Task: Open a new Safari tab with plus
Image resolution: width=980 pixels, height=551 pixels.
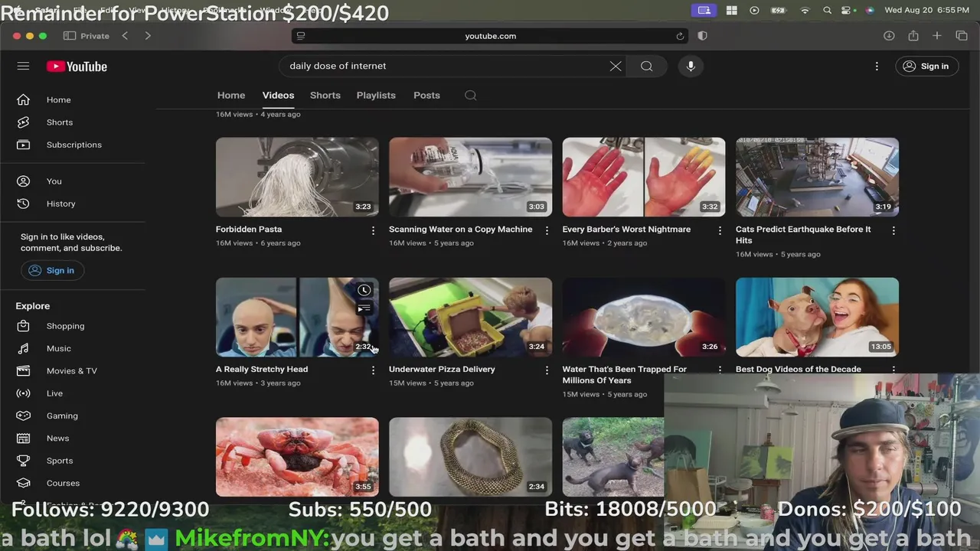Action: pyautogui.click(x=937, y=36)
